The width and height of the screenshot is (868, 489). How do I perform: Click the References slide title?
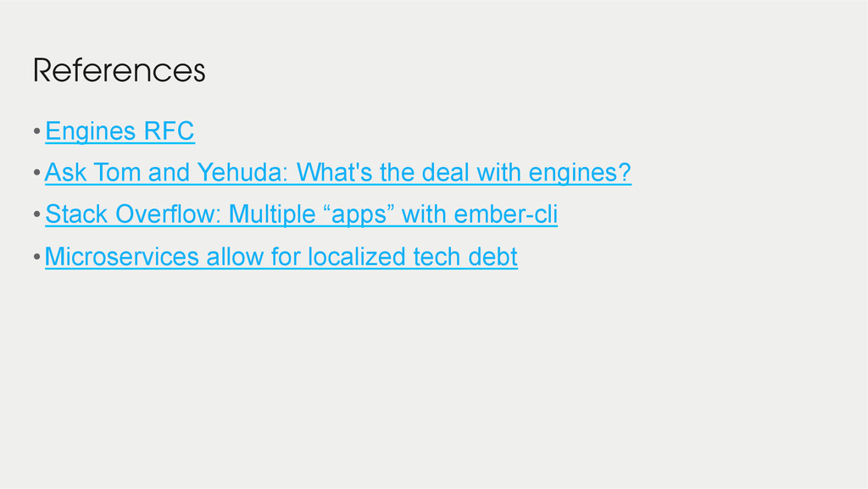point(119,70)
